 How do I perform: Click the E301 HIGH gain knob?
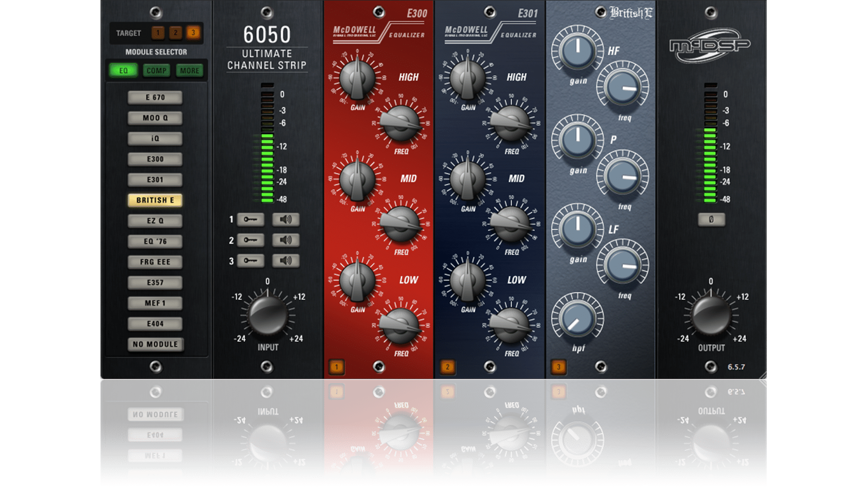pos(467,78)
